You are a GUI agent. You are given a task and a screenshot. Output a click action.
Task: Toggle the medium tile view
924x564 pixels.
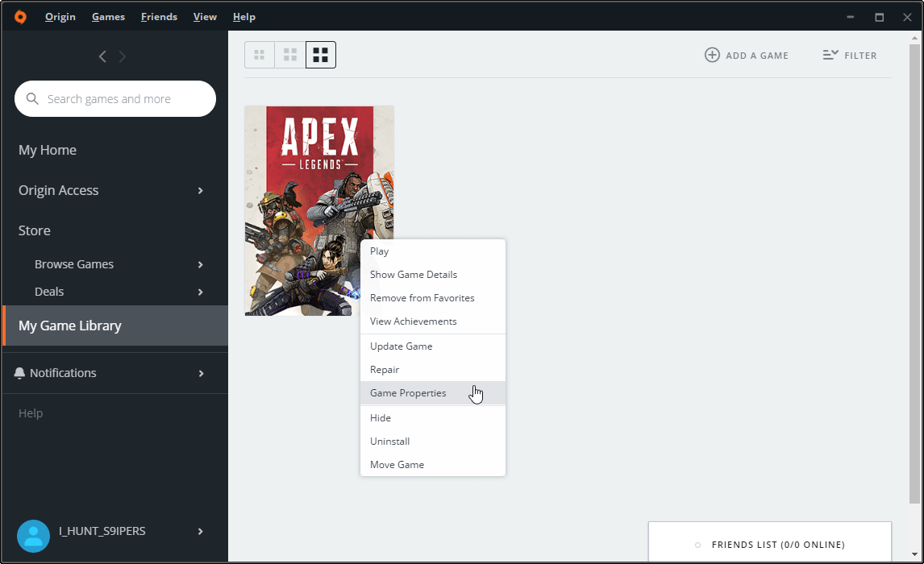pos(289,54)
